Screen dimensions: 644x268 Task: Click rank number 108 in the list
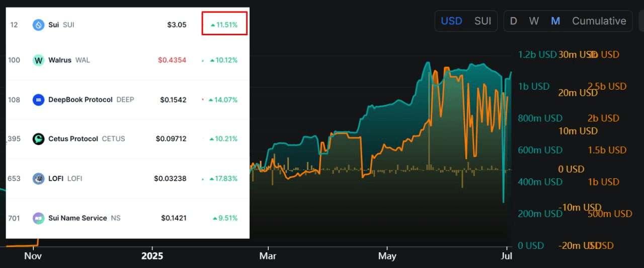tap(14, 100)
